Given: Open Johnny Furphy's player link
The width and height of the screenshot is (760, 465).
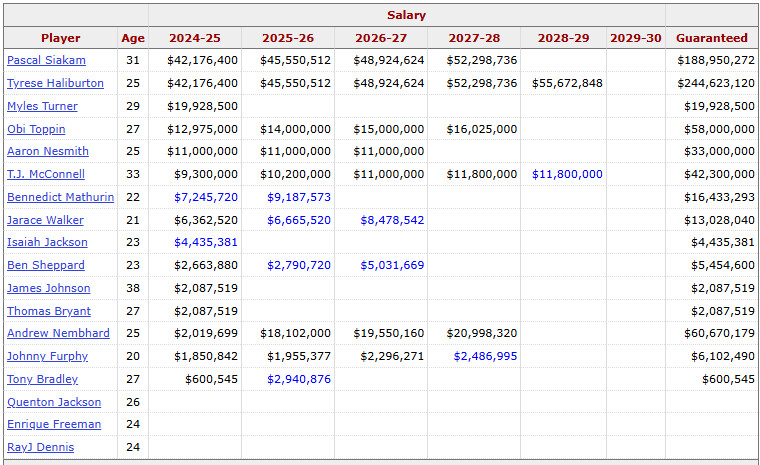Looking at the screenshot, I should pos(47,356).
